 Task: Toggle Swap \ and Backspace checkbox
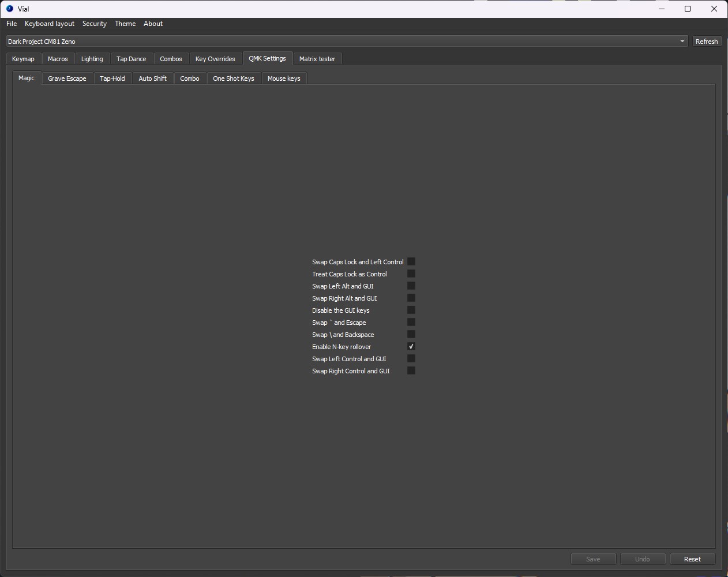pyautogui.click(x=411, y=335)
